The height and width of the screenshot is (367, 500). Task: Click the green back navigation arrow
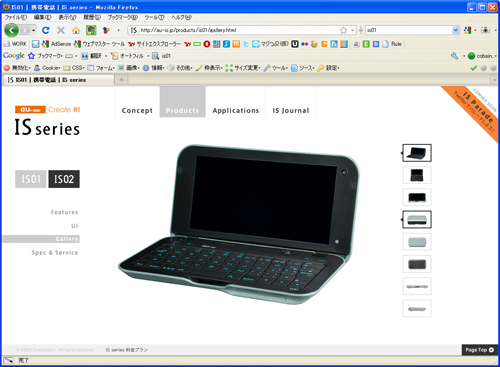[11, 30]
